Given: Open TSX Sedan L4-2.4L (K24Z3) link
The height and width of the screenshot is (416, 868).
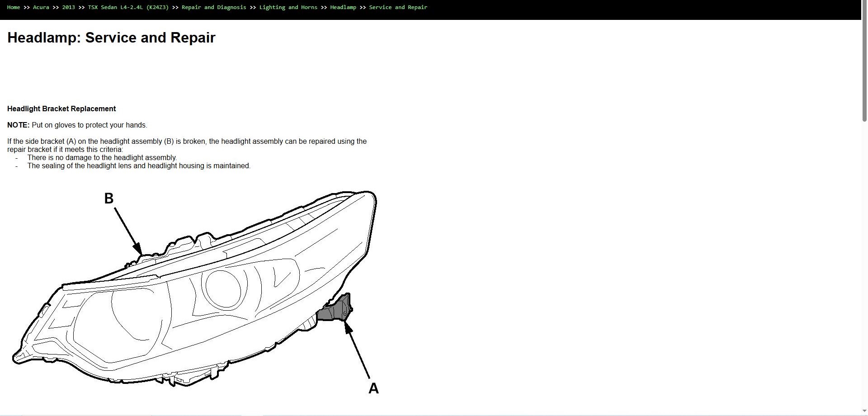Looking at the screenshot, I should [128, 7].
